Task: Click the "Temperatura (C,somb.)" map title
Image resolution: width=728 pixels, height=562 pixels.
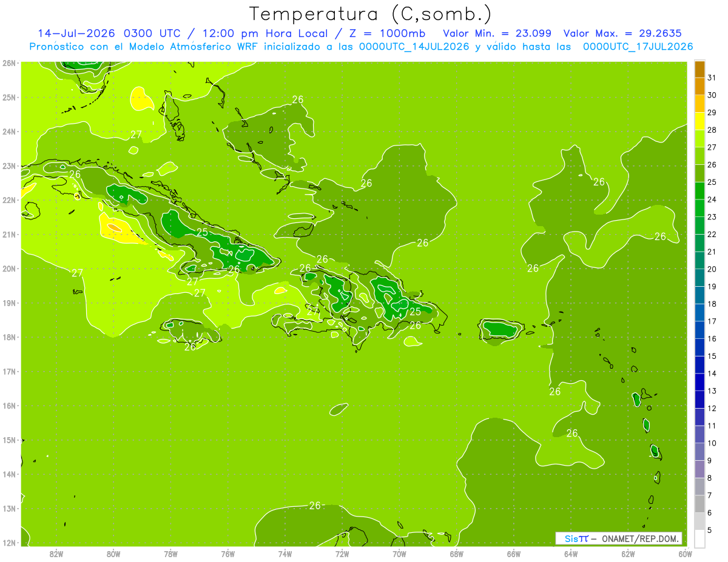Action: click(370, 14)
